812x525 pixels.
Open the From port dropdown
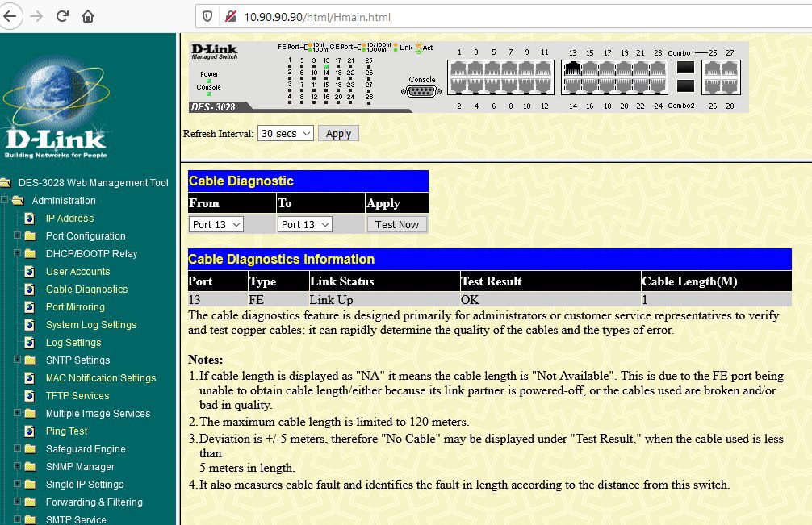tap(216, 224)
